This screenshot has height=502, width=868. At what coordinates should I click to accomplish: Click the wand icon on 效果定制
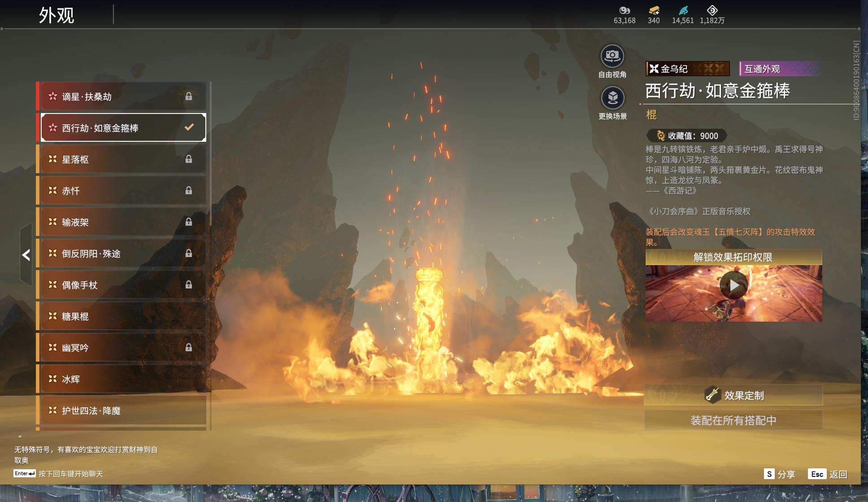click(x=712, y=394)
